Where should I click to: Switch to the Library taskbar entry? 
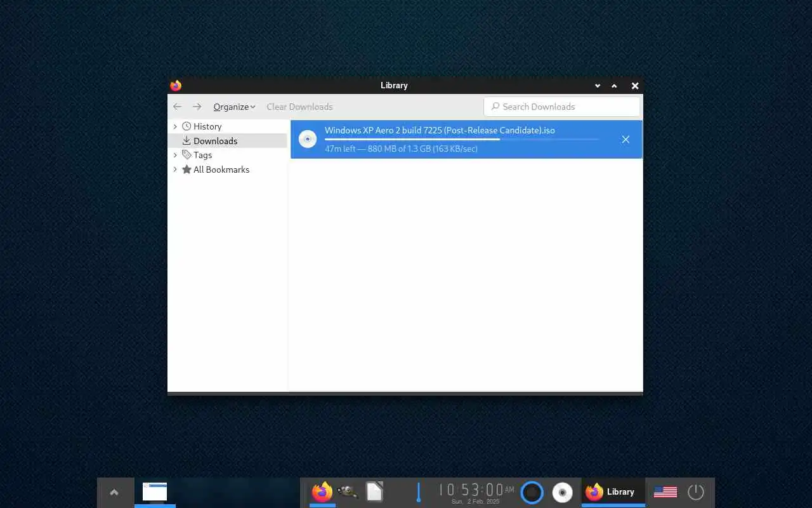[613, 492]
